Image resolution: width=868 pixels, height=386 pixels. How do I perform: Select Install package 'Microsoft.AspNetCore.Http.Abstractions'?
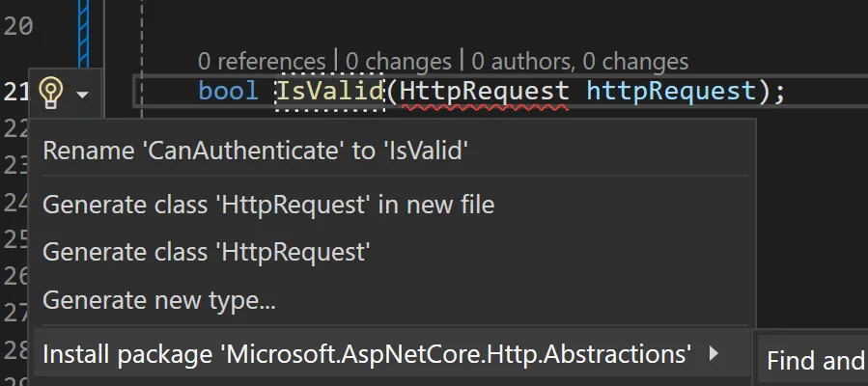pos(367,354)
